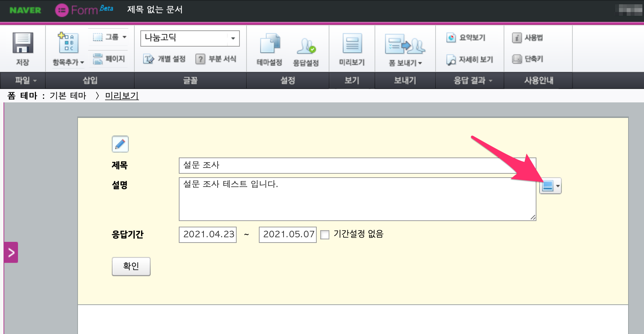Open 응답설정 response settings
This screenshot has width=644, height=334.
306,52
